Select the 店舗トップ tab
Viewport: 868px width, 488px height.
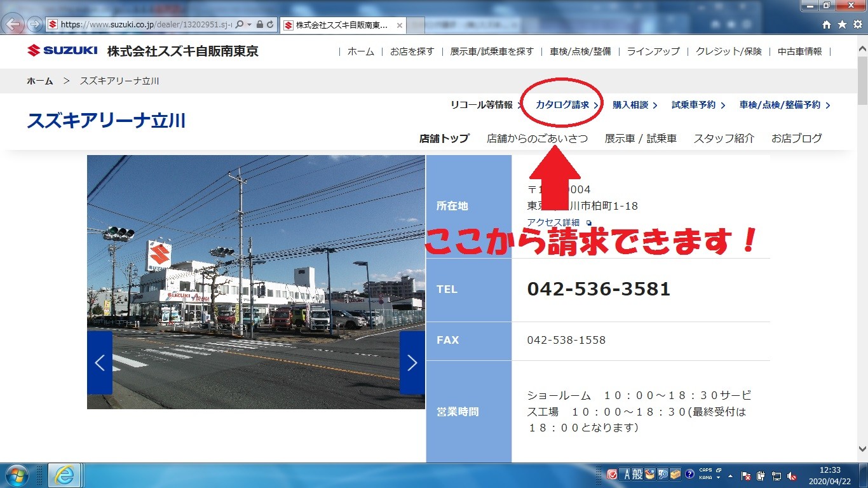[444, 138]
